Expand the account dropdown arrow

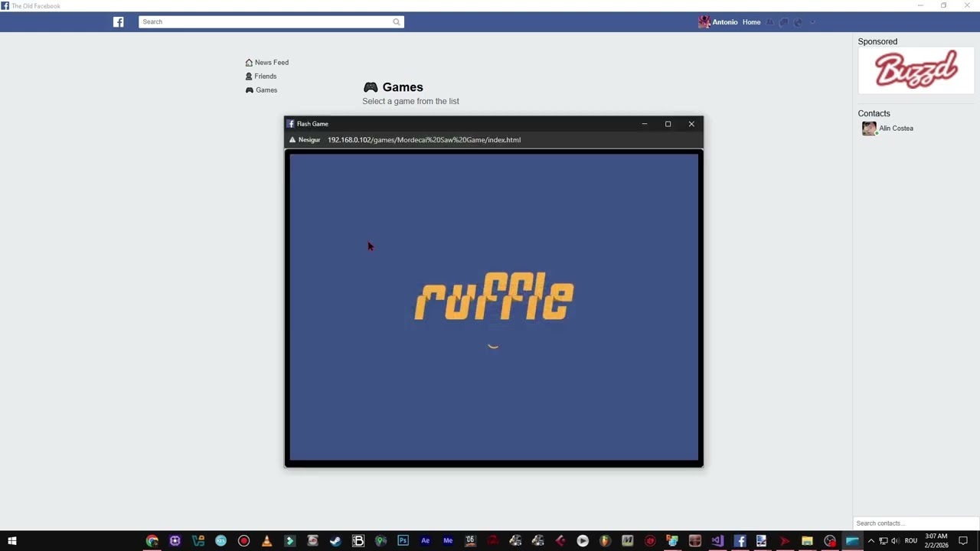[812, 22]
